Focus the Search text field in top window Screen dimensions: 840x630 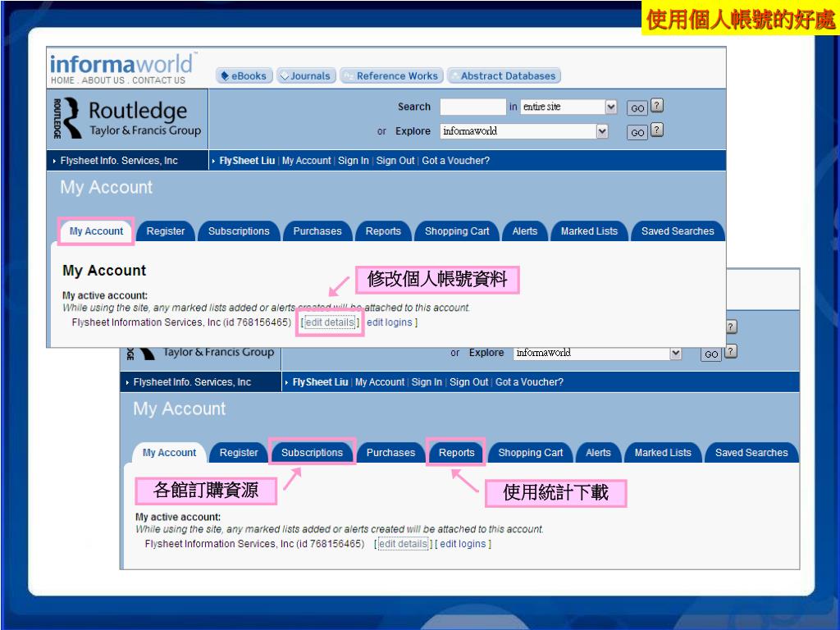point(472,107)
